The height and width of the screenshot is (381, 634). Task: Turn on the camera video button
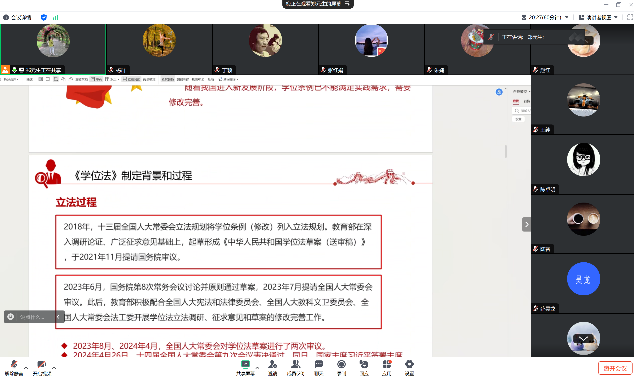coord(41,367)
